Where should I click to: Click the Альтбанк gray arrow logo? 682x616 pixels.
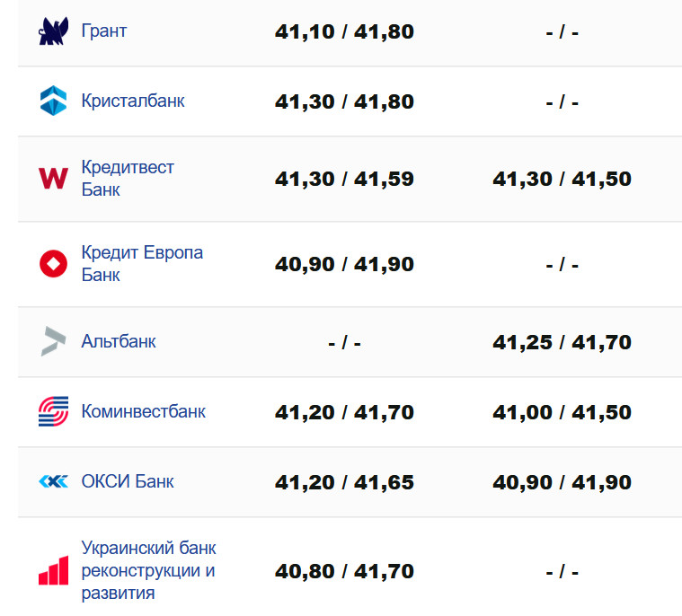click(53, 341)
